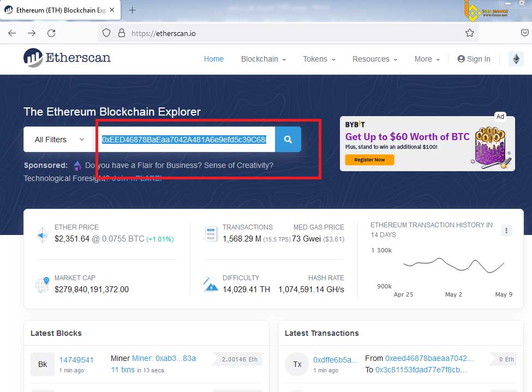The height and width of the screenshot is (392, 532).
Task: Click the browser forward arrow
Action: tap(32, 33)
